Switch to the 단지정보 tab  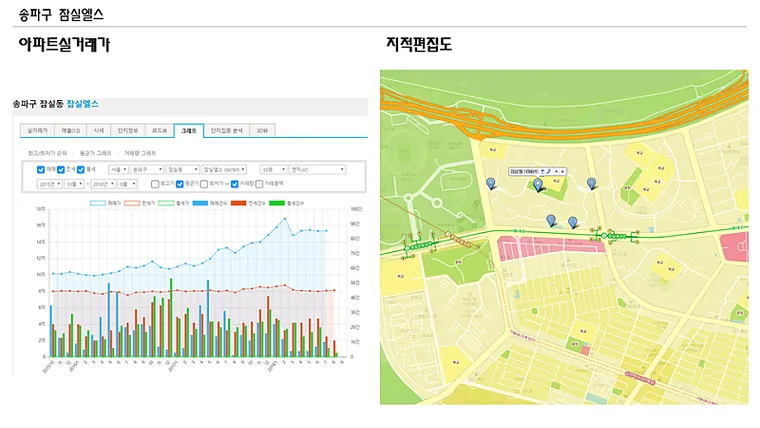point(128,131)
